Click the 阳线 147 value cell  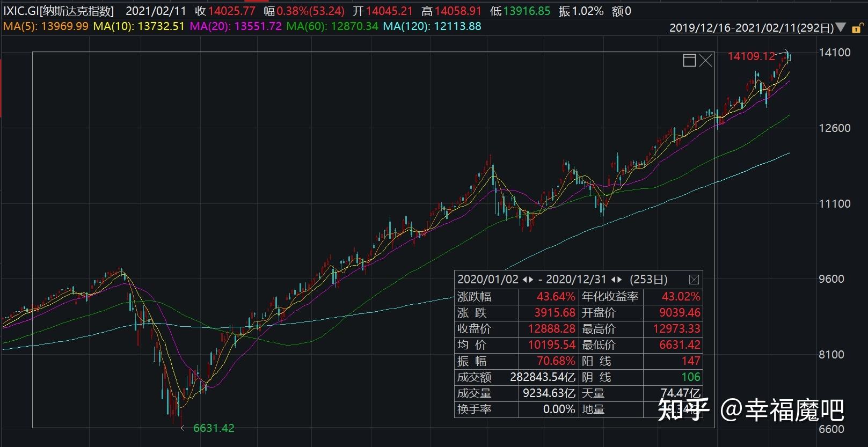click(x=673, y=361)
